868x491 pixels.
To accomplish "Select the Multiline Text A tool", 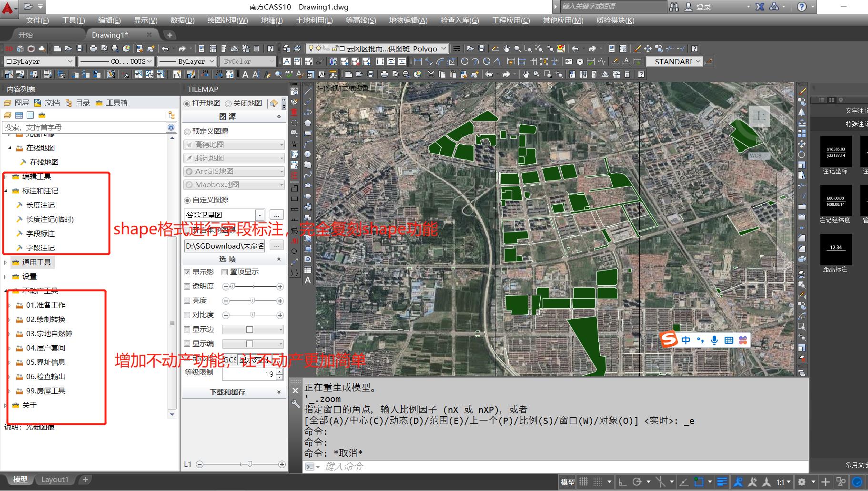I will pyautogui.click(x=308, y=281).
